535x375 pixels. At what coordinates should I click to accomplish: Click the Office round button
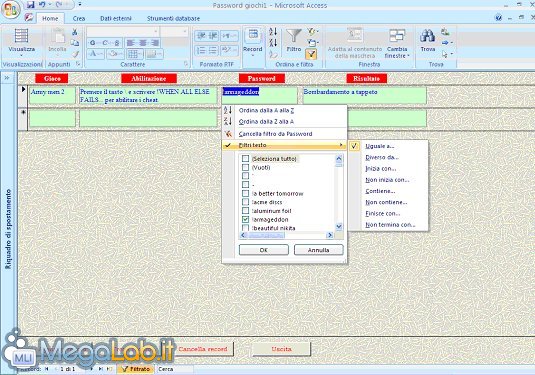[11, 10]
